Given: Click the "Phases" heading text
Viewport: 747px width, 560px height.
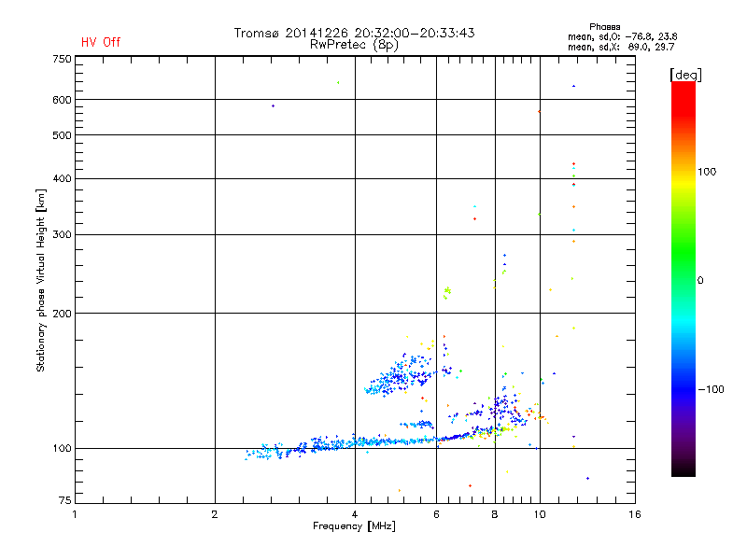Looking at the screenshot, I should tap(604, 27).
